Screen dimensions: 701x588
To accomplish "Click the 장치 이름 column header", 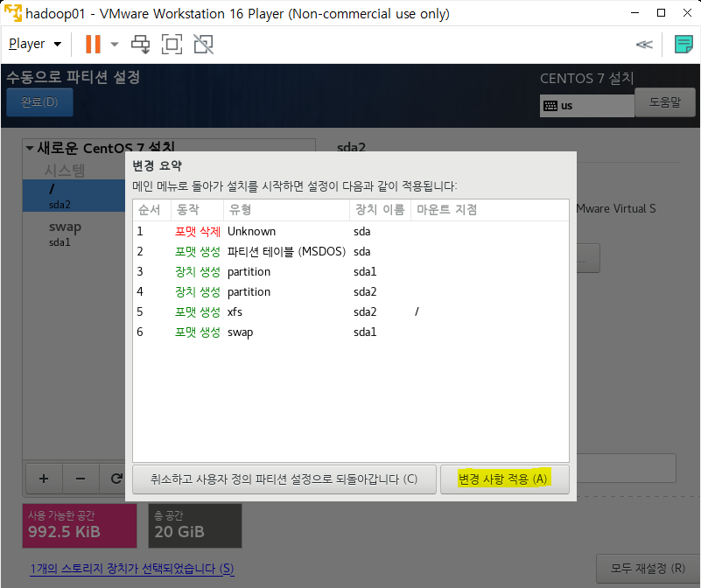I will pos(380,210).
